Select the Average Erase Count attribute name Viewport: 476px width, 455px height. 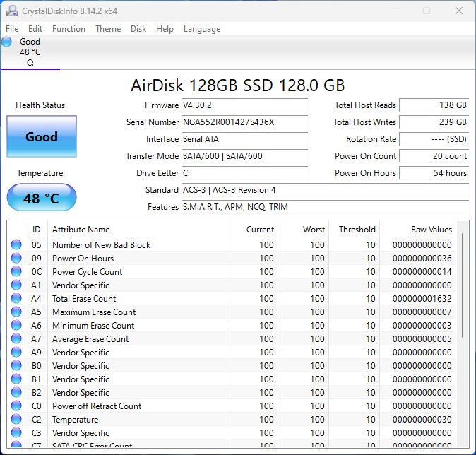90,339
